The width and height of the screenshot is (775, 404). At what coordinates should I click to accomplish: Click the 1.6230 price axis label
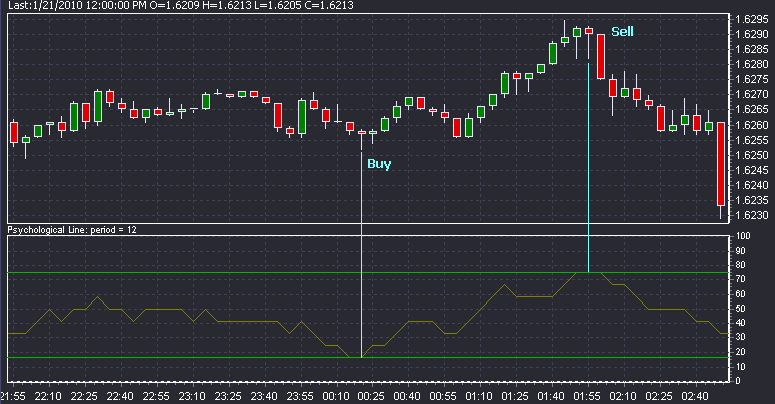tap(752, 216)
